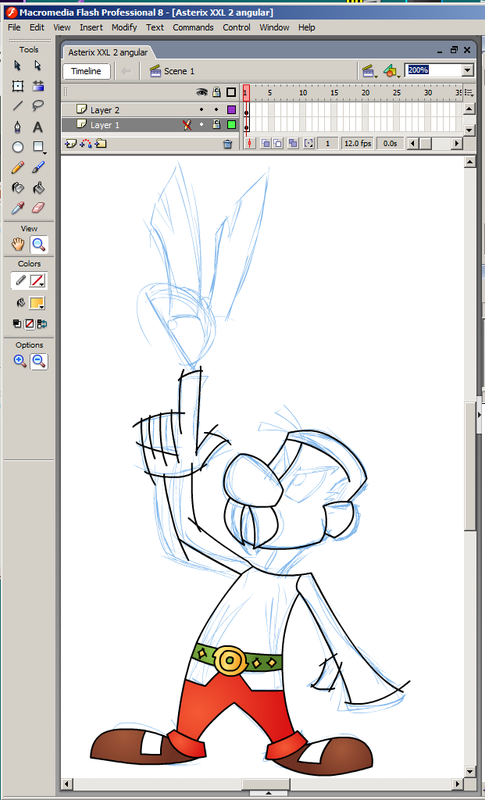
Task: Select the Text tool
Action: (x=38, y=127)
